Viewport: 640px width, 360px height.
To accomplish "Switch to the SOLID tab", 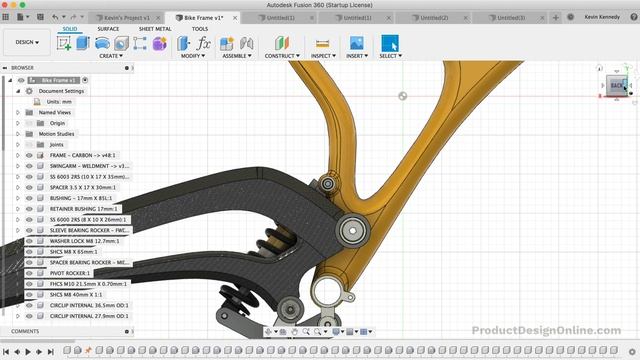I will coord(70,29).
